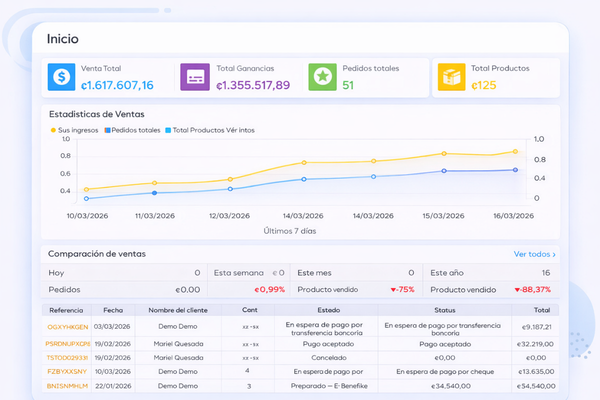Image resolution: width=600 pixels, height=400 pixels.
Task: Open the Ver todos link
Action: 534,254
